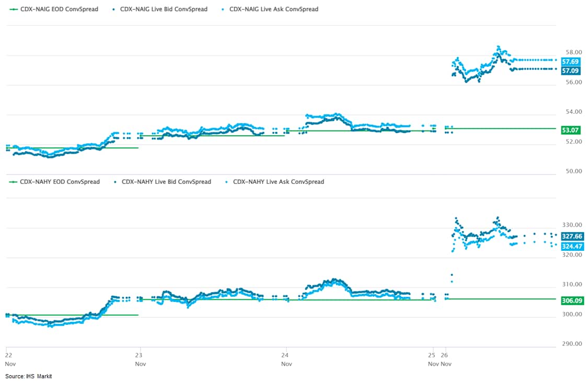Image resolution: width=588 pixels, height=383 pixels.
Task: Select the 23 Nov date axis label
Action: (140, 358)
